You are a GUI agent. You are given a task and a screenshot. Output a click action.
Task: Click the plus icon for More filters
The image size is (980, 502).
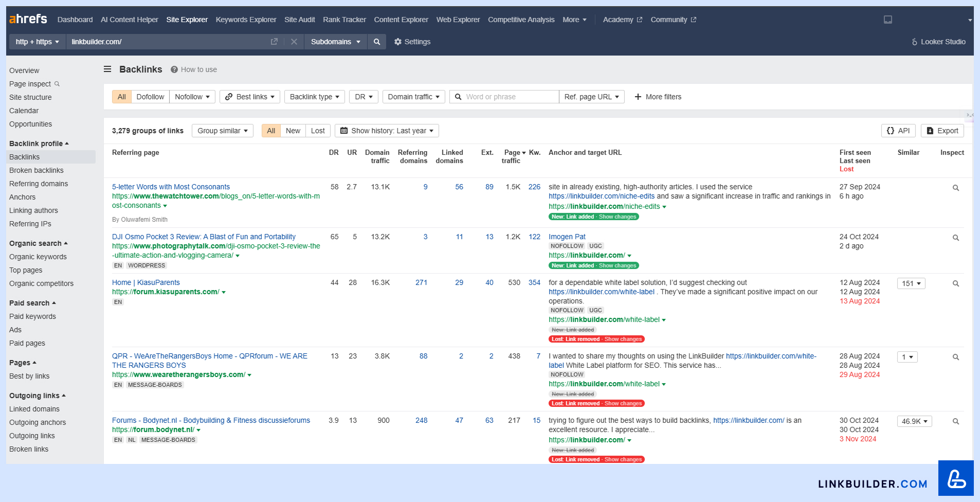click(x=638, y=97)
